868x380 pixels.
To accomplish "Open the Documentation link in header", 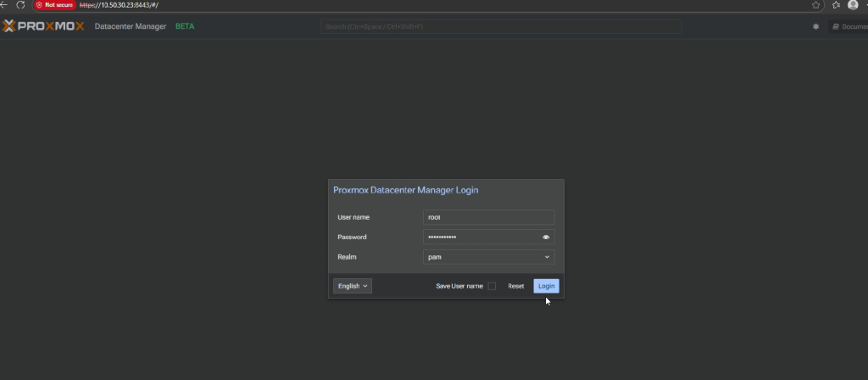I will point(848,26).
